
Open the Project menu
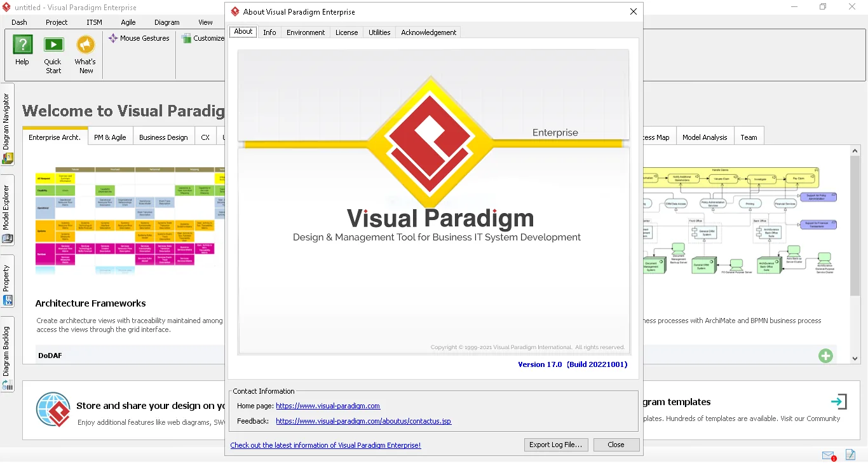(x=57, y=22)
